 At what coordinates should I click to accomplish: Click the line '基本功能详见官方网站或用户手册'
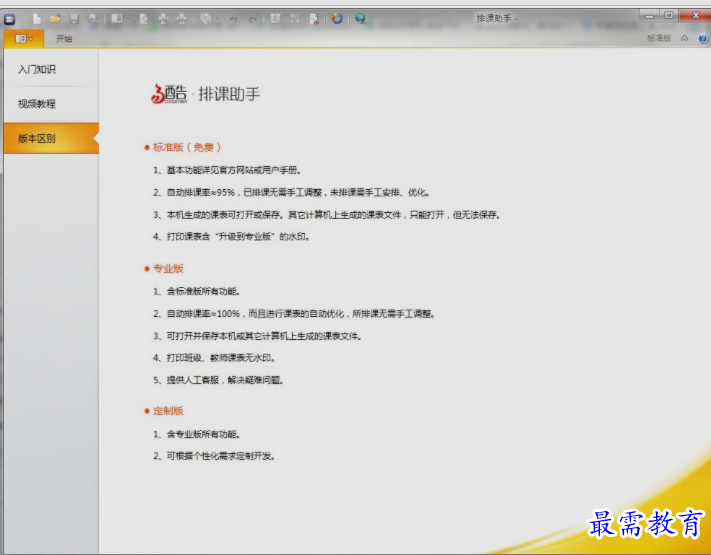tap(227, 170)
